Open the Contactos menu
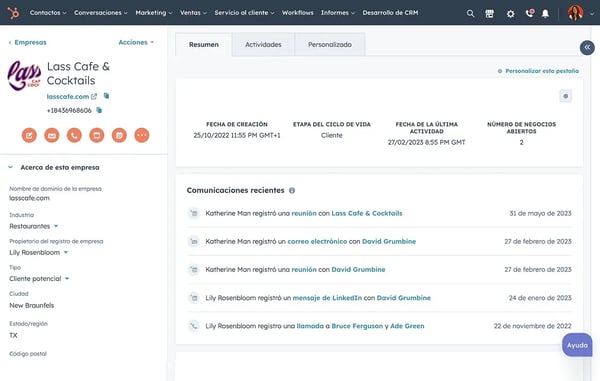Image resolution: width=600 pixels, height=381 pixels. point(48,13)
